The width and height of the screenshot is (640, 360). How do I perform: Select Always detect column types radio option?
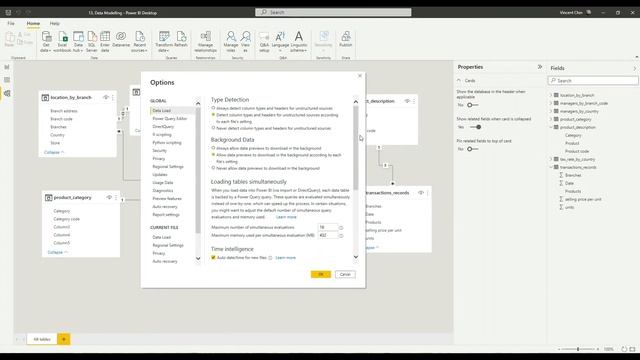click(x=213, y=108)
